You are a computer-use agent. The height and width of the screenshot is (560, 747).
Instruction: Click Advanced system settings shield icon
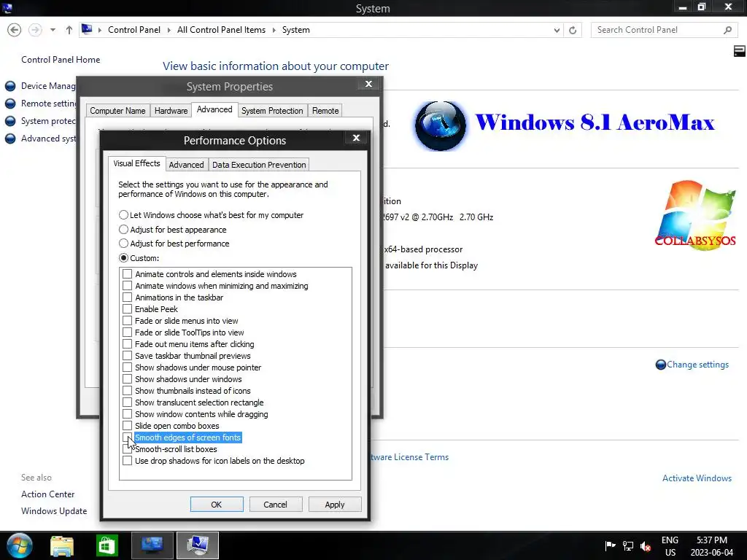click(x=10, y=139)
